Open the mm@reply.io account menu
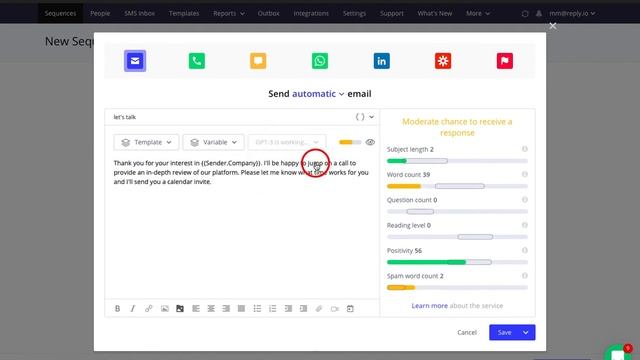This screenshot has height=360, width=640. point(572,13)
